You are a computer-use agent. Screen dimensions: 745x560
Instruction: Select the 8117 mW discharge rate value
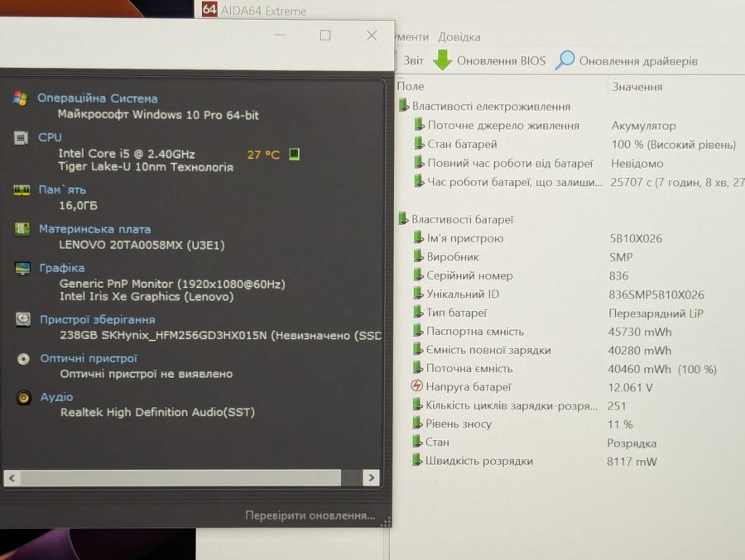pos(632,462)
